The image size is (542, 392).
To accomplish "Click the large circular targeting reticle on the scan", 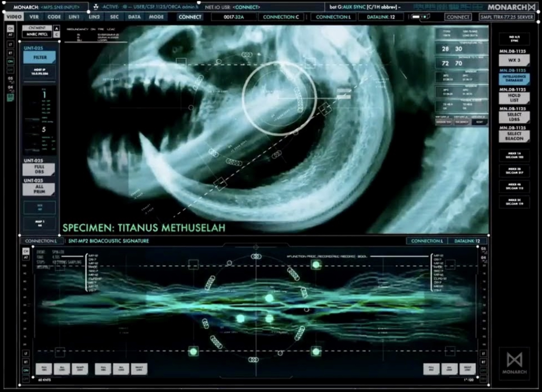I will pyautogui.click(x=279, y=98).
